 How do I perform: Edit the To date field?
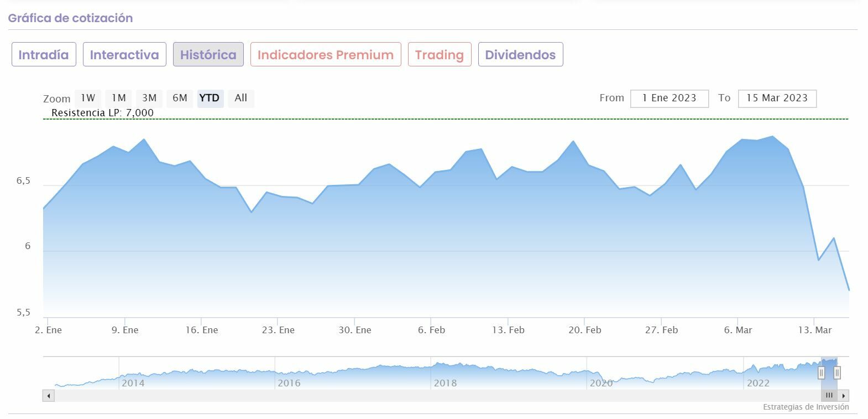click(777, 98)
